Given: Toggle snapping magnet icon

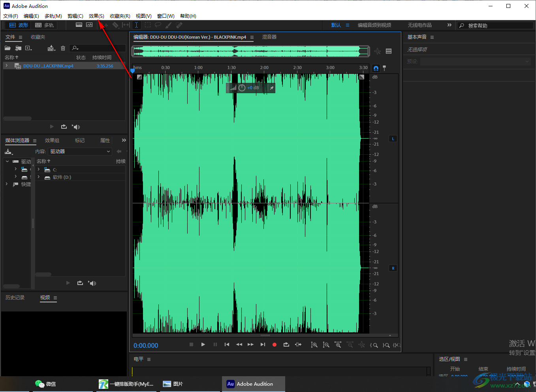Looking at the screenshot, I should (376, 68).
